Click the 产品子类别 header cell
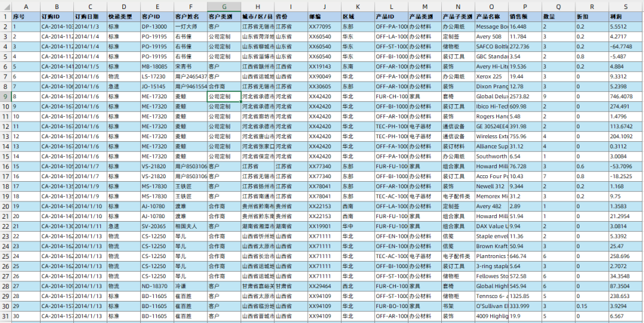 pos(459,17)
